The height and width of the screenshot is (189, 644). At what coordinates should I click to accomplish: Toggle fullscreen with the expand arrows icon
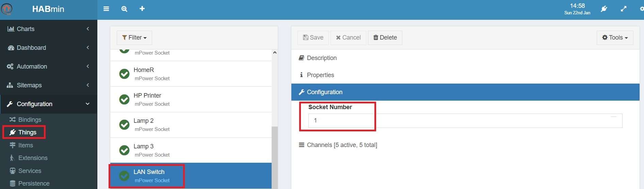pos(623,9)
